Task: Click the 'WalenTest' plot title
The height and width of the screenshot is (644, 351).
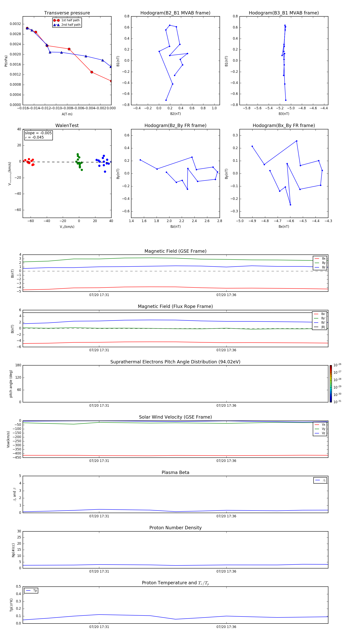Action: [67, 125]
